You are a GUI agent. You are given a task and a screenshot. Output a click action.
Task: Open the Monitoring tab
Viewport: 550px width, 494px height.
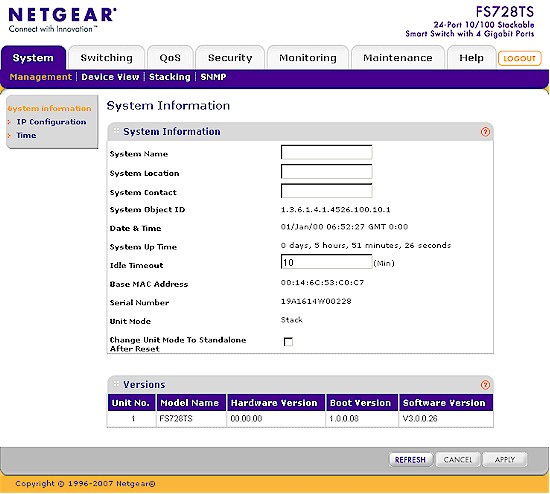coord(308,58)
